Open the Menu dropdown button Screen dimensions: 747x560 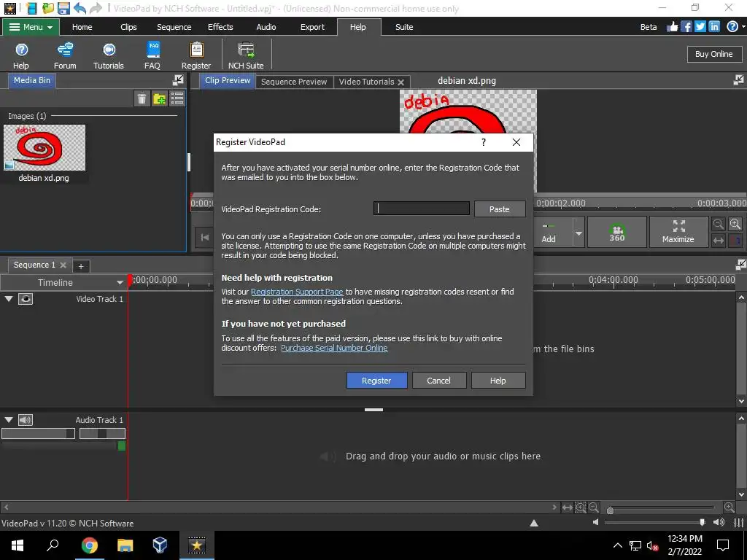31,27
